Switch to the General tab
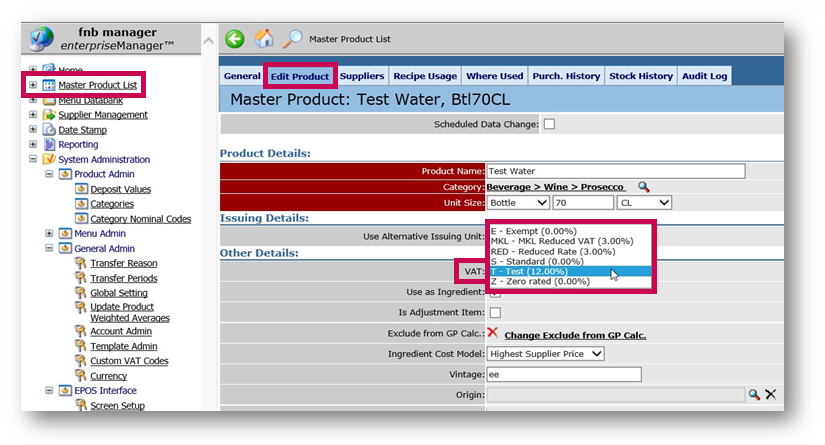Image resolution: width=825 pixels, height=445 pixels. point(242,76)
